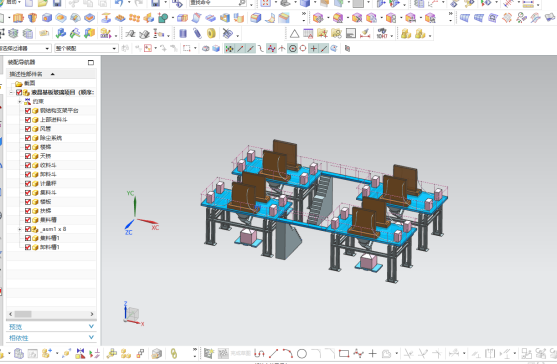The height and width of the screenshot is (364, 557).
Task: Toggle the snap arc center circle icon
Action: point(292,48)
